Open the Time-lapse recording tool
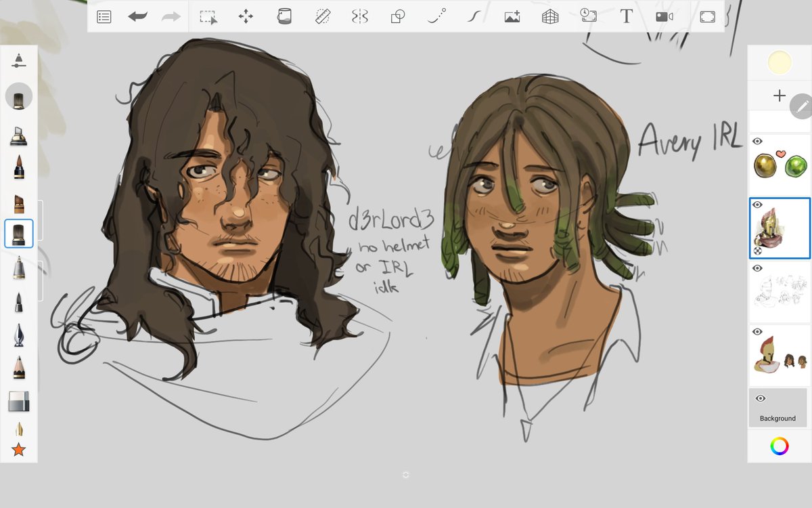The width and height of the screenshot is (812, 508). click(x=588, y=16)
